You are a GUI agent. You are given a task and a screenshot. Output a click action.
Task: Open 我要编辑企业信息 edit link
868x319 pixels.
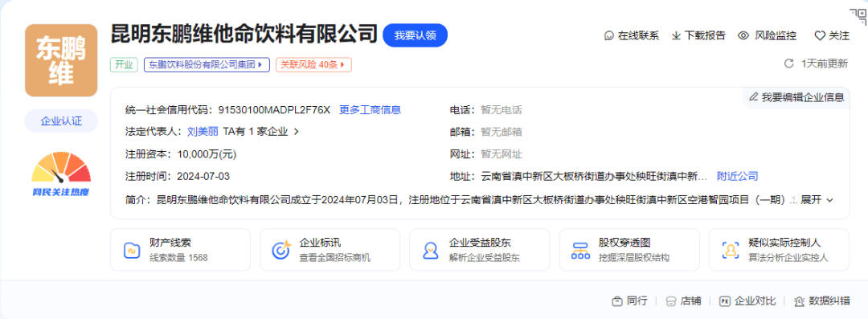[x=803, y=97]
